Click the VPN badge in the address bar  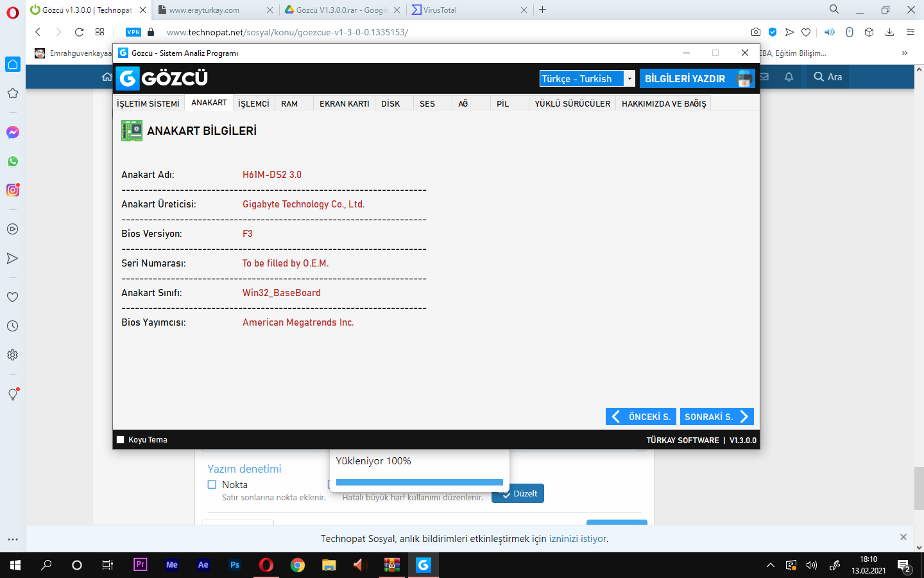[133, 32]
